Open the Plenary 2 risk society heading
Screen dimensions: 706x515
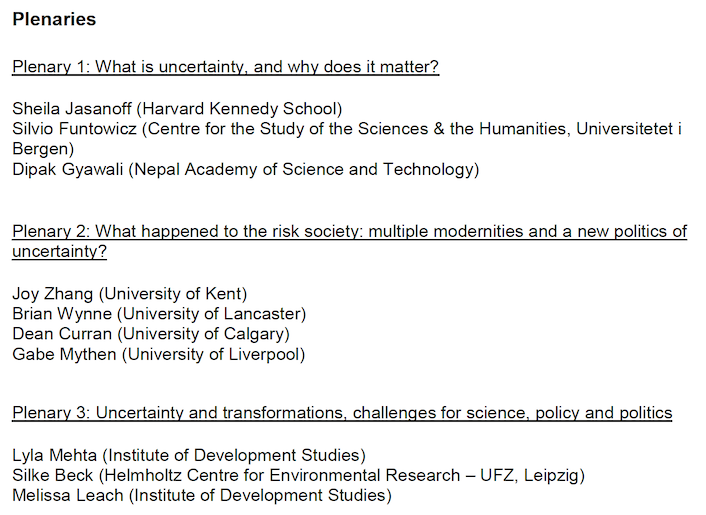coord(349,231)
